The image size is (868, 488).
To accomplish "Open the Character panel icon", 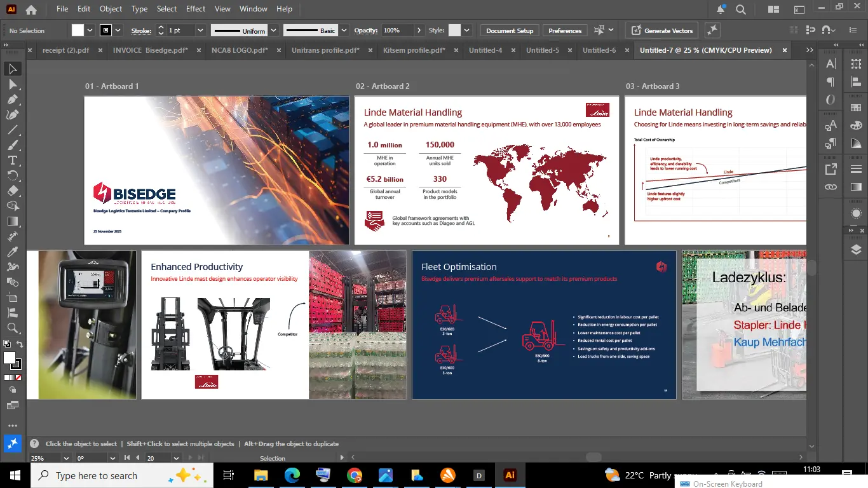I will pos(831,64).
